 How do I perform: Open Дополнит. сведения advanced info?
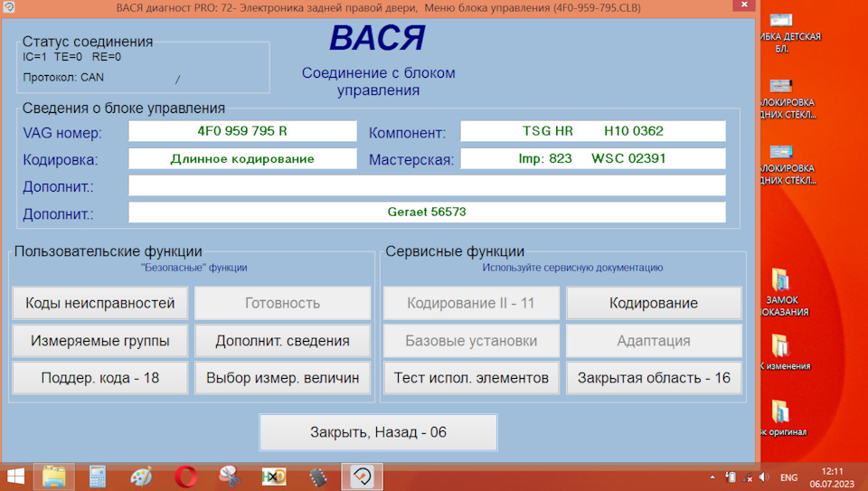tap(282, 340)
